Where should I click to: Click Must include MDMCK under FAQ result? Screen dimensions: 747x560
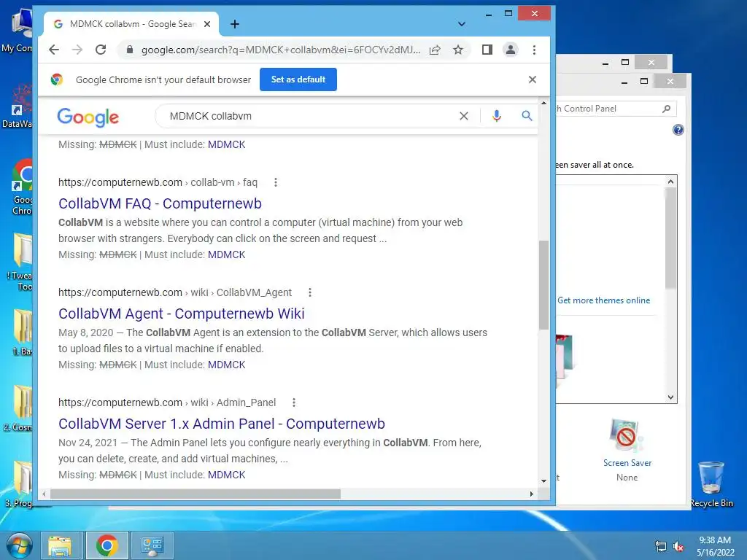point(227,254)
